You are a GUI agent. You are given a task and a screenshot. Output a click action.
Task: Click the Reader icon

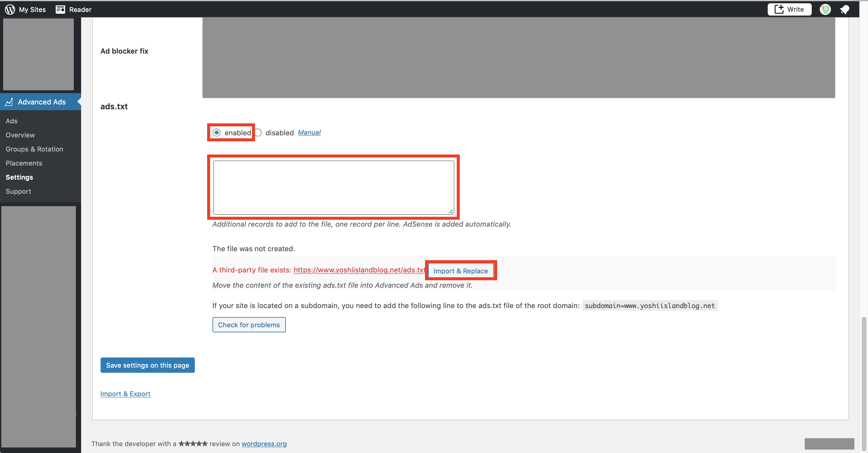click(60, 10)
